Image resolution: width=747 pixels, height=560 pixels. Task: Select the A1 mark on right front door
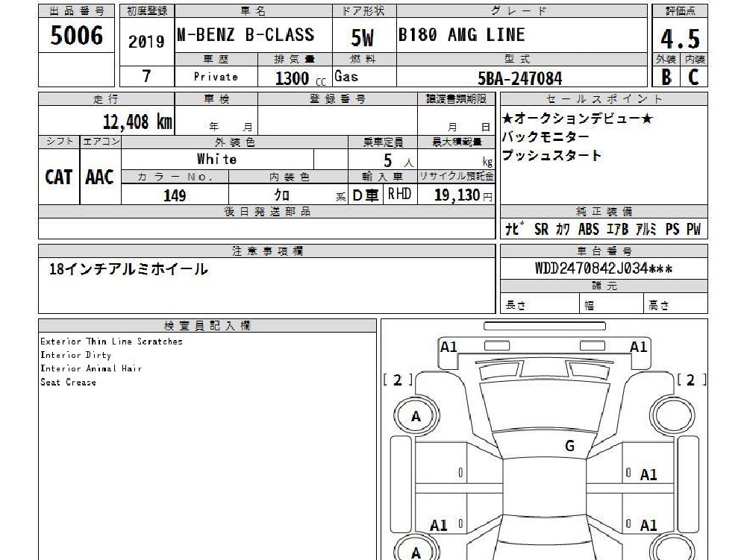tap(648, 475)
